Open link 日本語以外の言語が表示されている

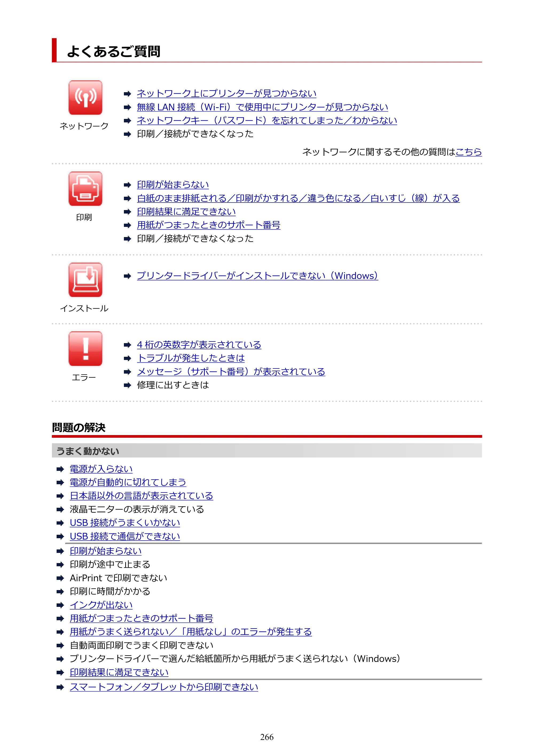(142, 496)
